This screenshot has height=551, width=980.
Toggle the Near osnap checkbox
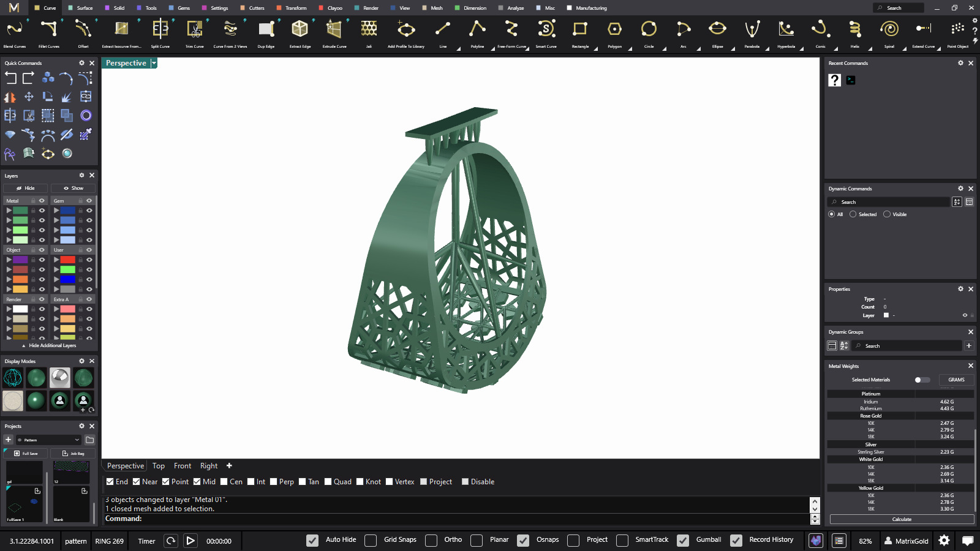click(x=137, y=482)
